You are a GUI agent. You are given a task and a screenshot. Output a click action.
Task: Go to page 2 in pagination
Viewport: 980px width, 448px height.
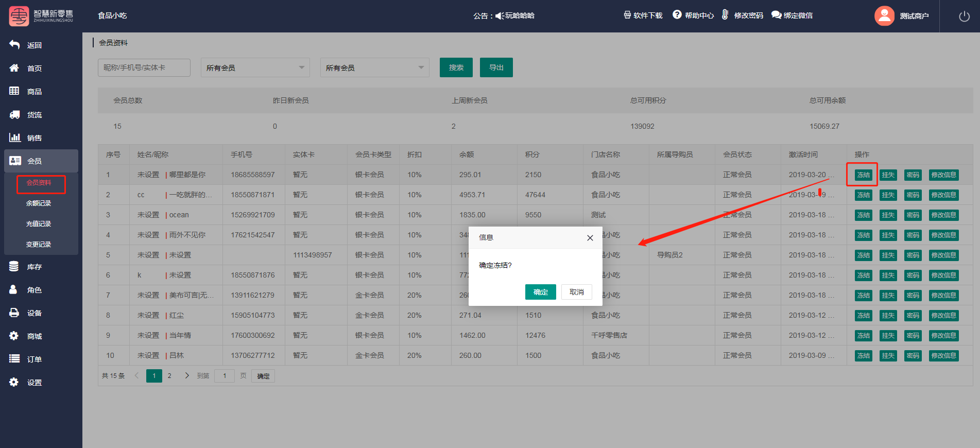point(169,376)
